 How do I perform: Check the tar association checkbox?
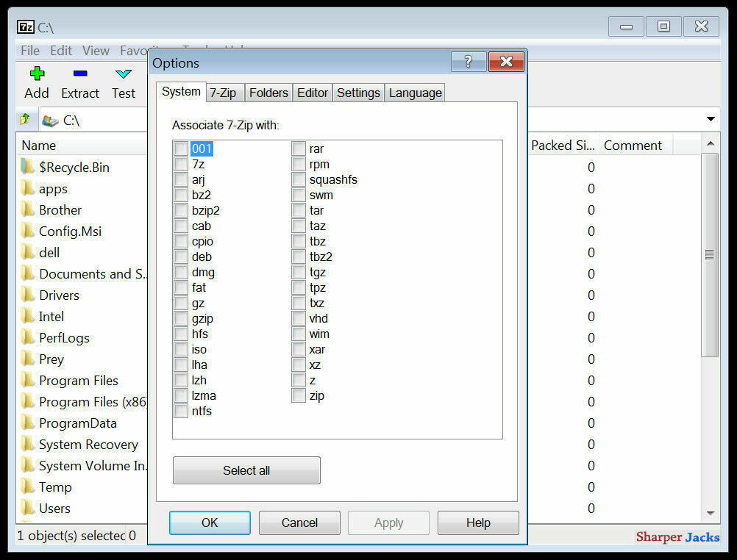(299, 210)
